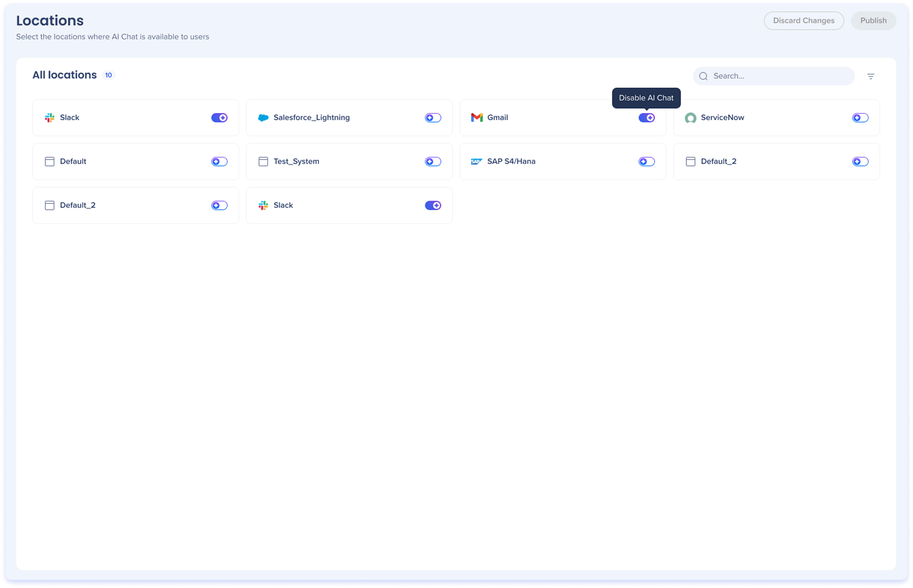Disable AI Chat for Slack in the top row
Screen dimensions: 913x588
tap(219, 118)
